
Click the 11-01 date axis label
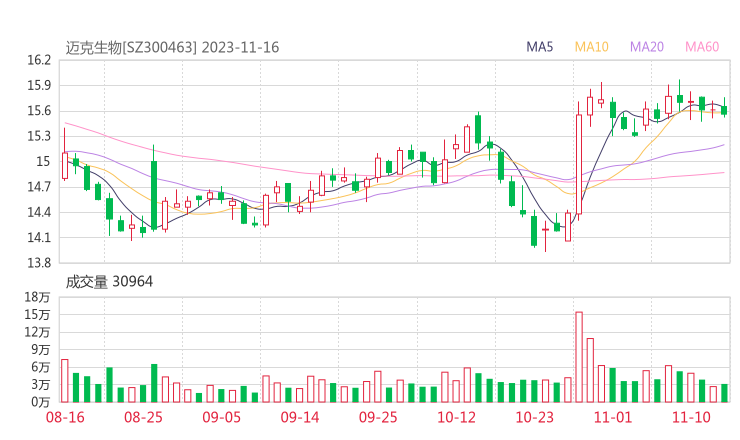point(613,417)
